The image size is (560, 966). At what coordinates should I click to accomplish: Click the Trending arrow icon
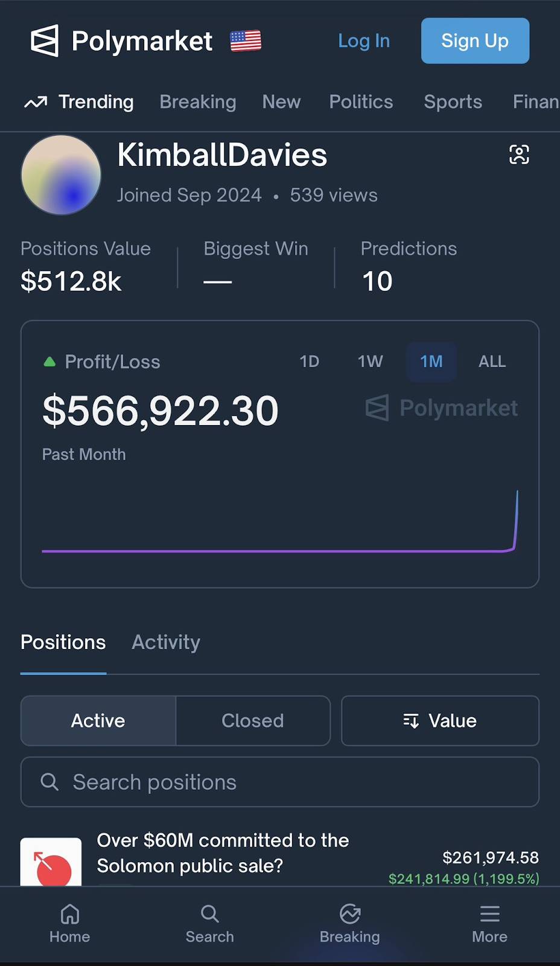(x=36, y=102)
